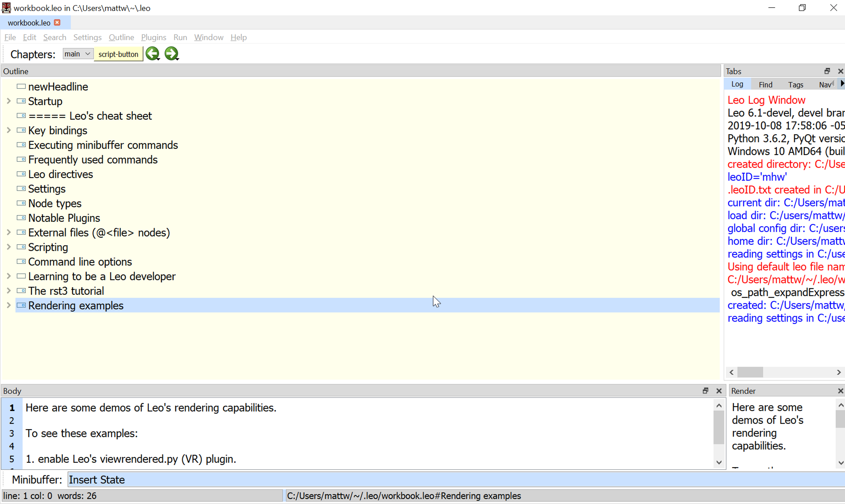This screenshot has height=504, width=845.
Task: Open the Plugins menu
Action: point(153,37)
